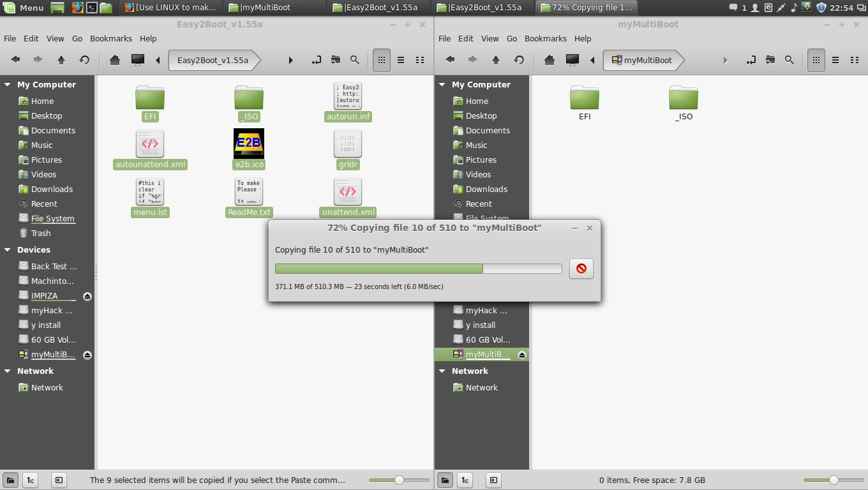Image resolution: width=868 pixels, height=490 pixels.
Task: Click Easy2Boot_v1.55a path button
Action: [x=215, y=60]
